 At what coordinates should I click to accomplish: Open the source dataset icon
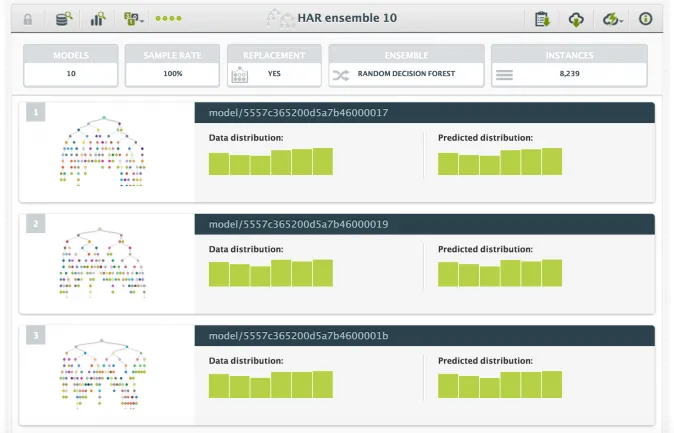click(64, 18)
